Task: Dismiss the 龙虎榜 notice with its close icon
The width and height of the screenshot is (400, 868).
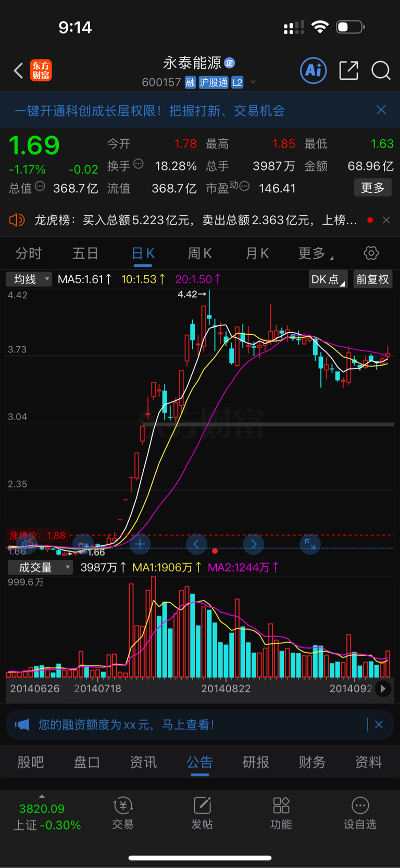Action: [386, 220]
